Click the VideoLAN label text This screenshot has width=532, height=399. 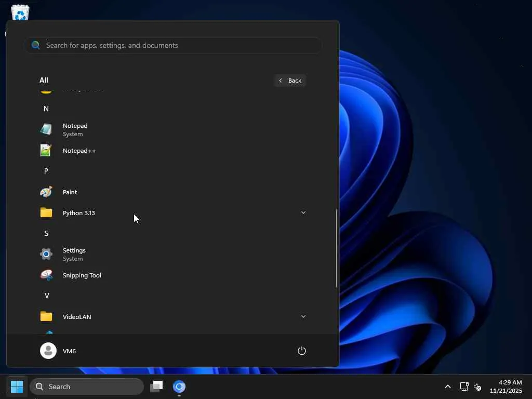pos(77,316)
